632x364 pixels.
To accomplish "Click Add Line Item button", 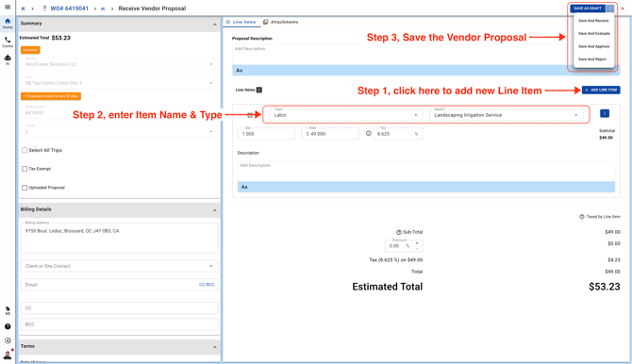I will click(x=601, y=90).
